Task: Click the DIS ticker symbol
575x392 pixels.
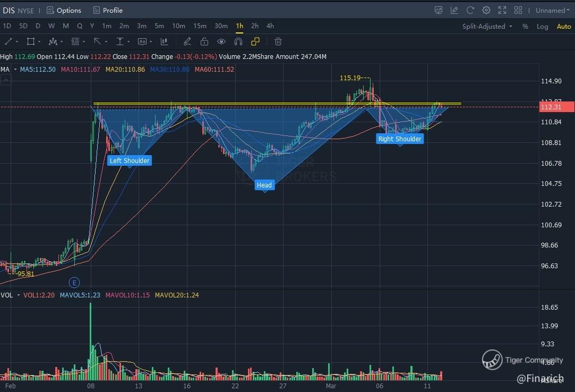Action: 9,11
